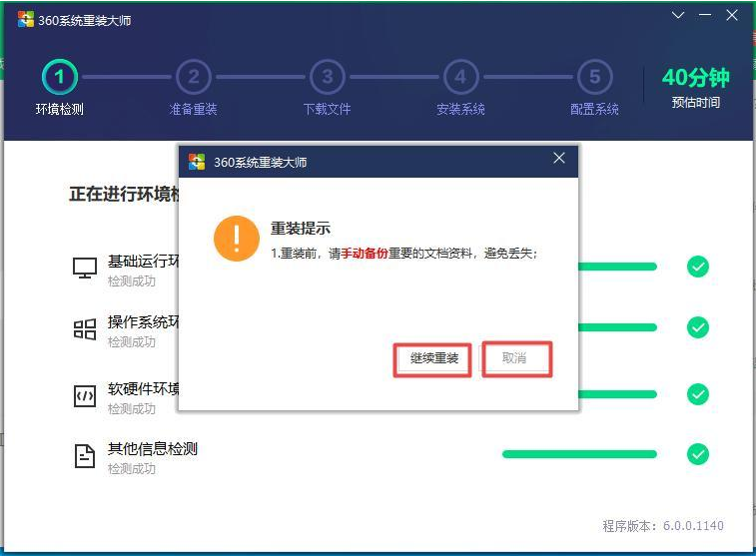
Task: Select step 4 安装系统 circle
Action: click(x=461, y=77)
